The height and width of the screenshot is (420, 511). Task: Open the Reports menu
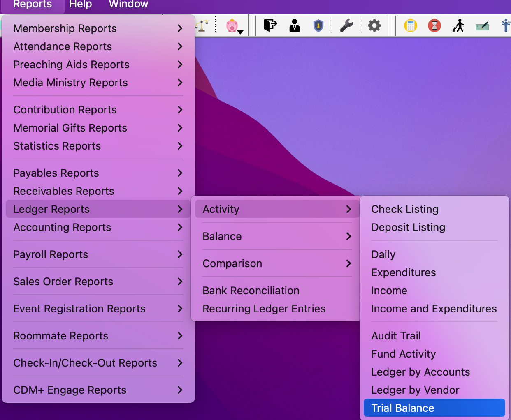click(33, 5)
